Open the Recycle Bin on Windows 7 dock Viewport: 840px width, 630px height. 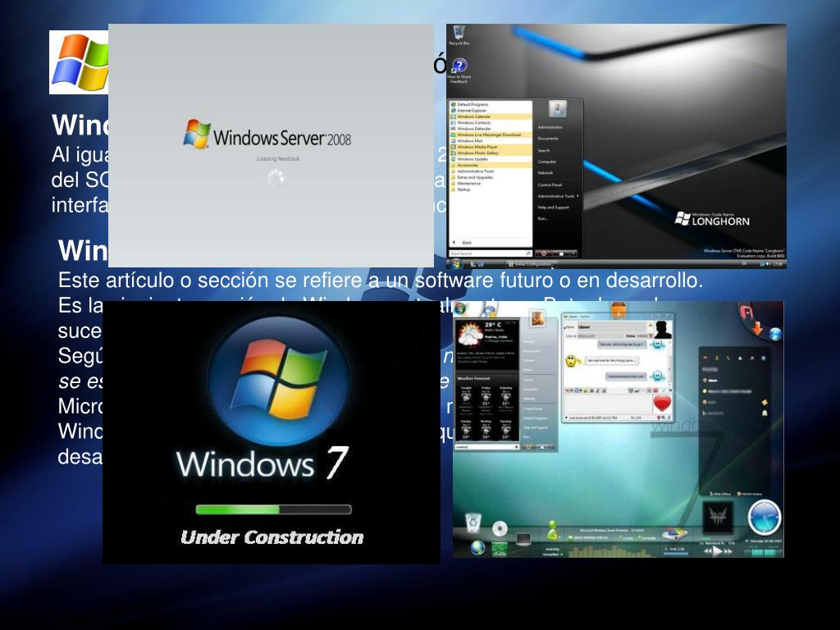pos(473,522)
